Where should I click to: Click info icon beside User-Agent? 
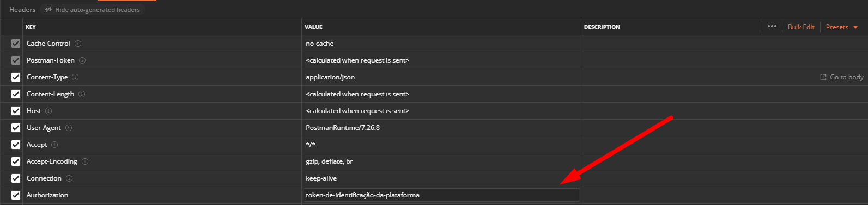coord(69,128)
